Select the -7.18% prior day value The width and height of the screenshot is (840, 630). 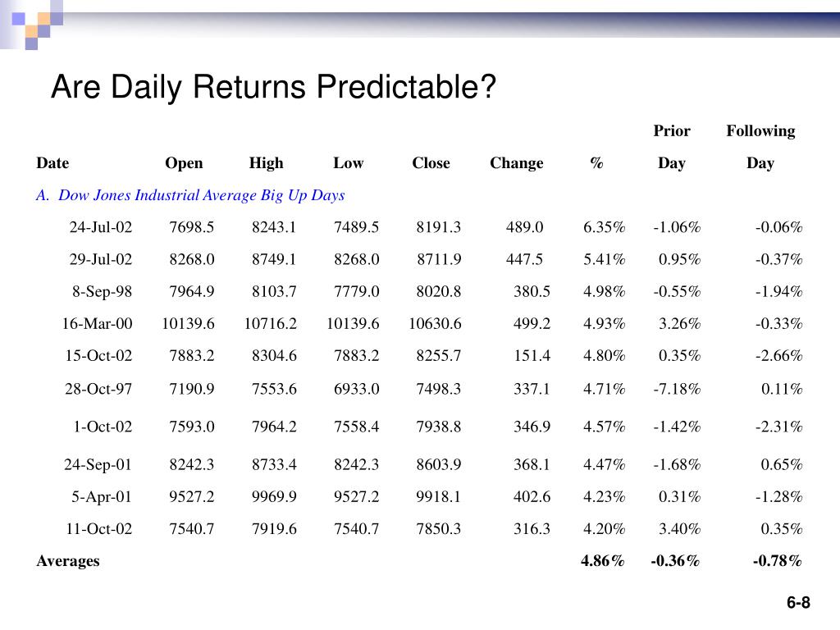[677, 389]
